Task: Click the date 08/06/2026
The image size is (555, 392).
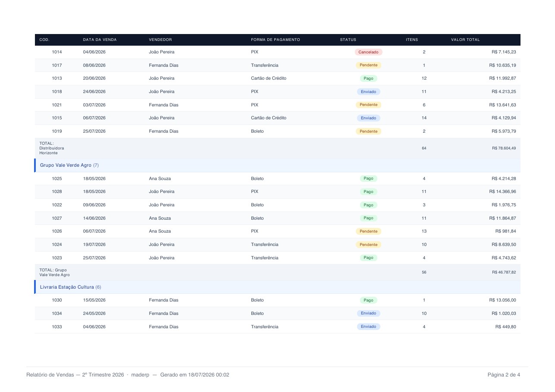Action: (94, 65)
